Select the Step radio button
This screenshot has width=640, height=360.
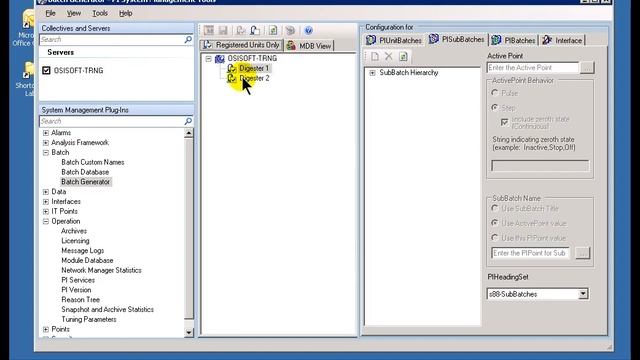tap(495, 107)
